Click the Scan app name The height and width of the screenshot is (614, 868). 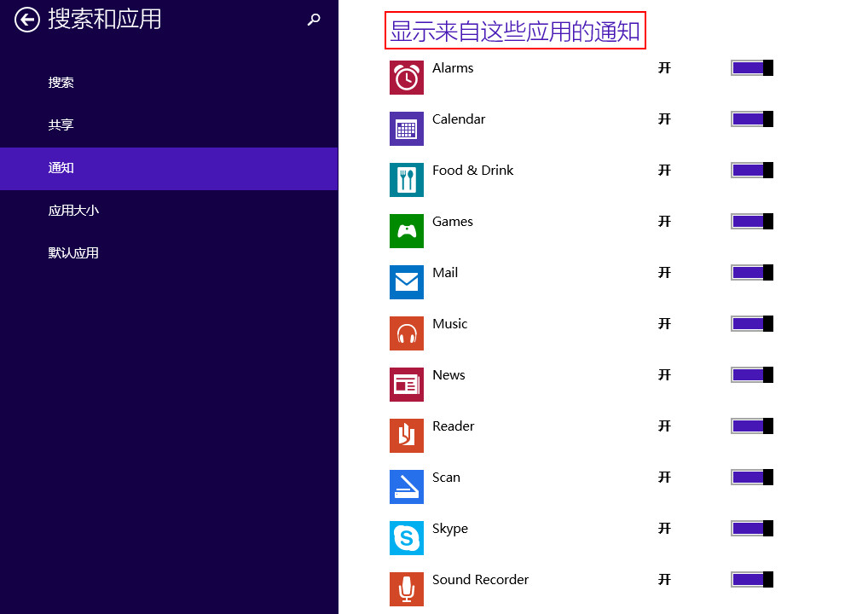446,478
